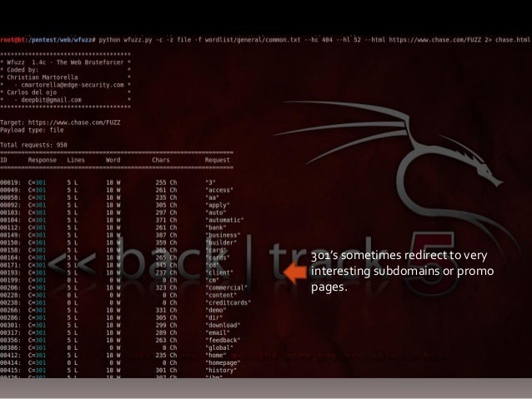Click the "bank" request entry
Screen dimensions: 532x399
tap(216, 227)
